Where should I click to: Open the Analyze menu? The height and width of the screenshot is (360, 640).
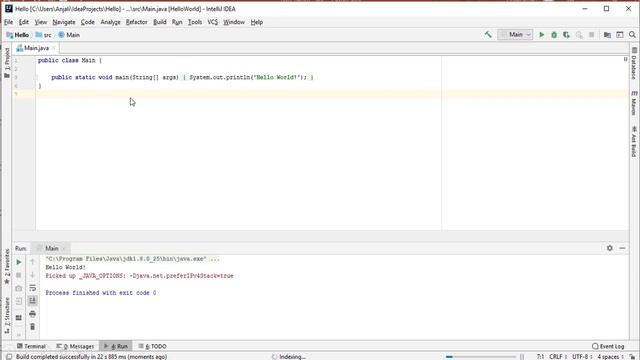[110, 22]
